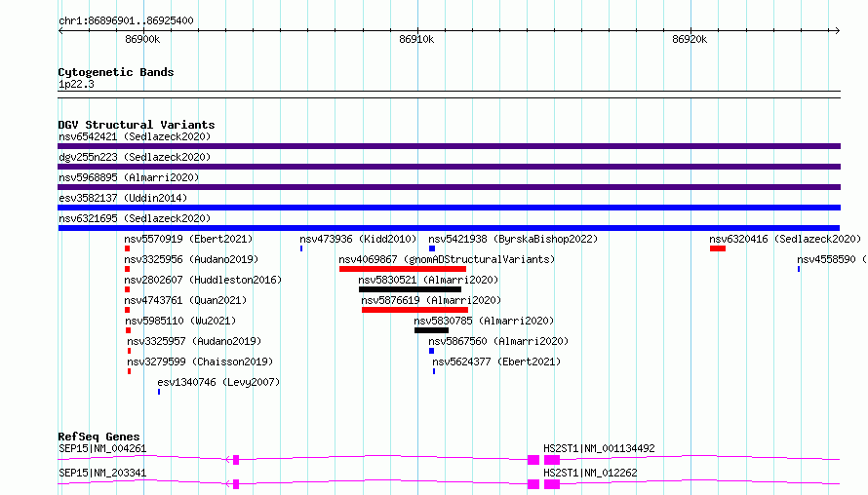
Task: Click the blue marker under nsv473936
Action: click(301, 248)
